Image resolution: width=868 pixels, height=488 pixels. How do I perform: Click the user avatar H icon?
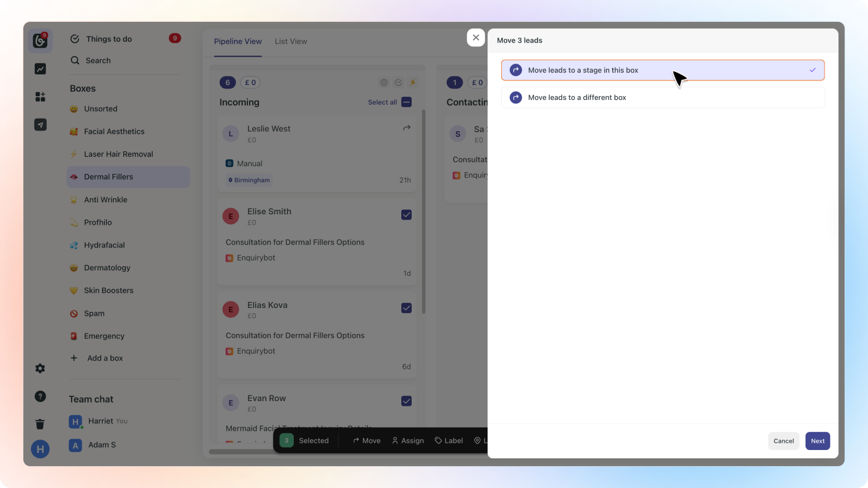click(x=40, y=449)
